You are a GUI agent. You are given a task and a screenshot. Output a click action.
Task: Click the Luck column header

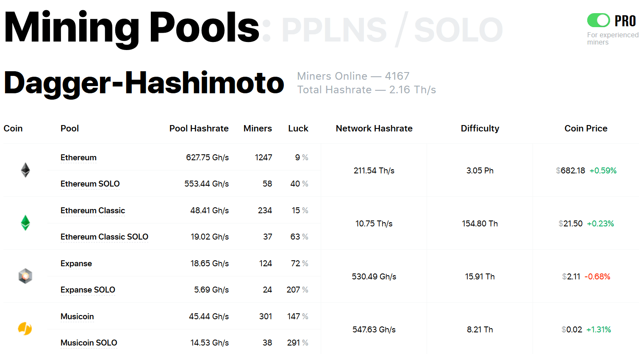[x=298, y=128]
